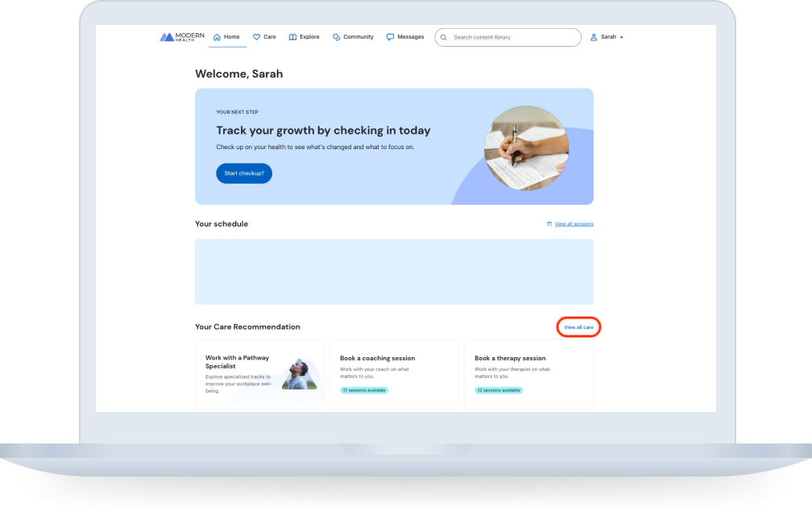Open the Explore menu item
This screenshot has height=512, width=812.
(x=304, y=37)
